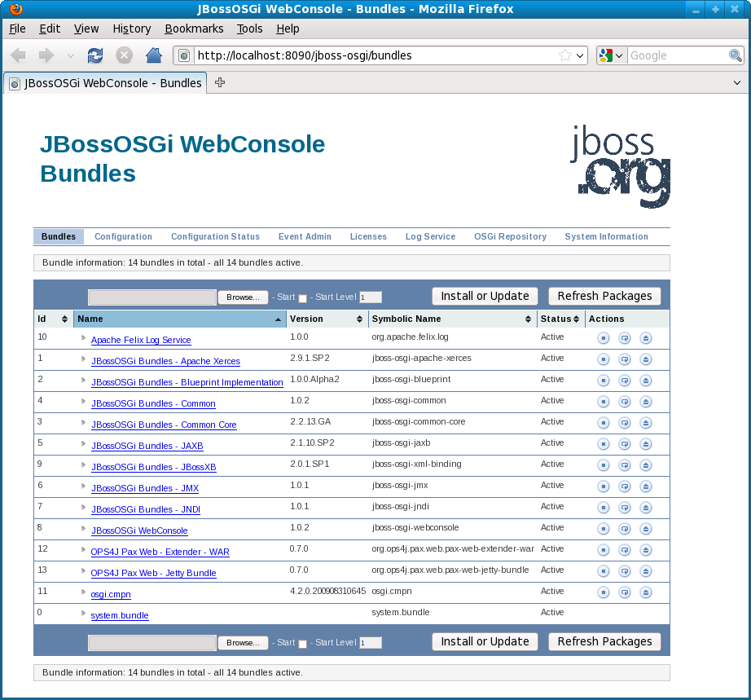Open the URL bar history dropdown

pyautogui.click(x=579, y=55)
